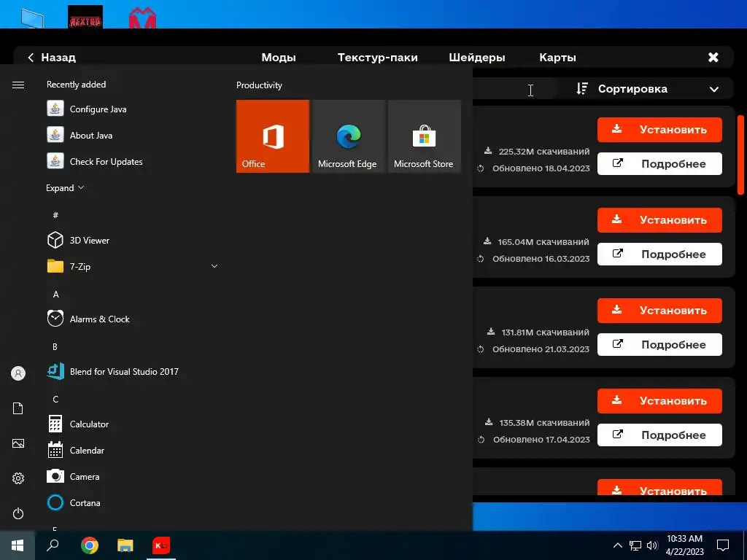Open user account icon in Start sidebar
The width and height of the screenshot is (747, 560).
point(18,373)
